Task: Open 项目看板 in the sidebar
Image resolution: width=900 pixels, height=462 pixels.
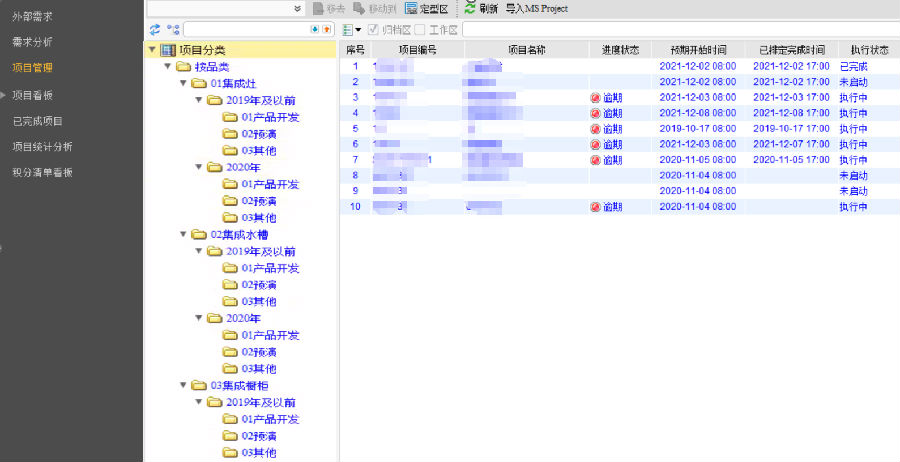Action: point(32,95)
